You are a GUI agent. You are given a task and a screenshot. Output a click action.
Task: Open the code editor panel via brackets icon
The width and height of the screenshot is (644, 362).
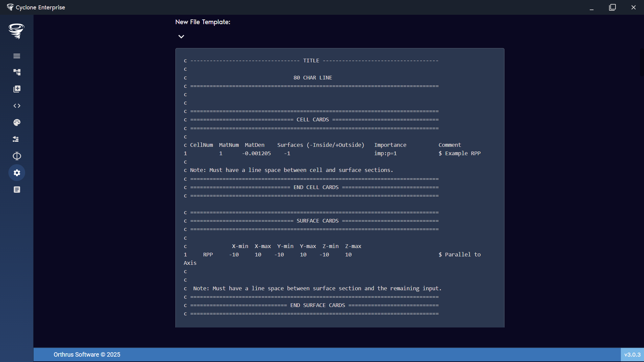pos(16,106)
